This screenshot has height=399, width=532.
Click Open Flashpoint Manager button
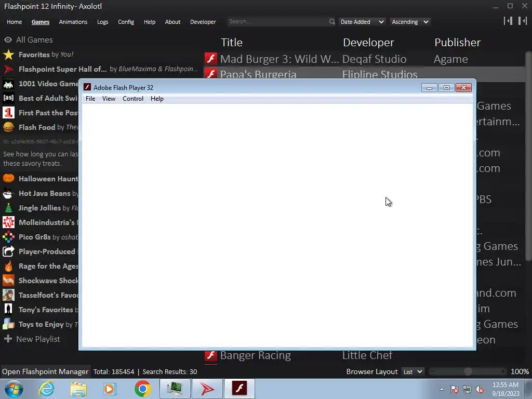click(x=45, y=372)
